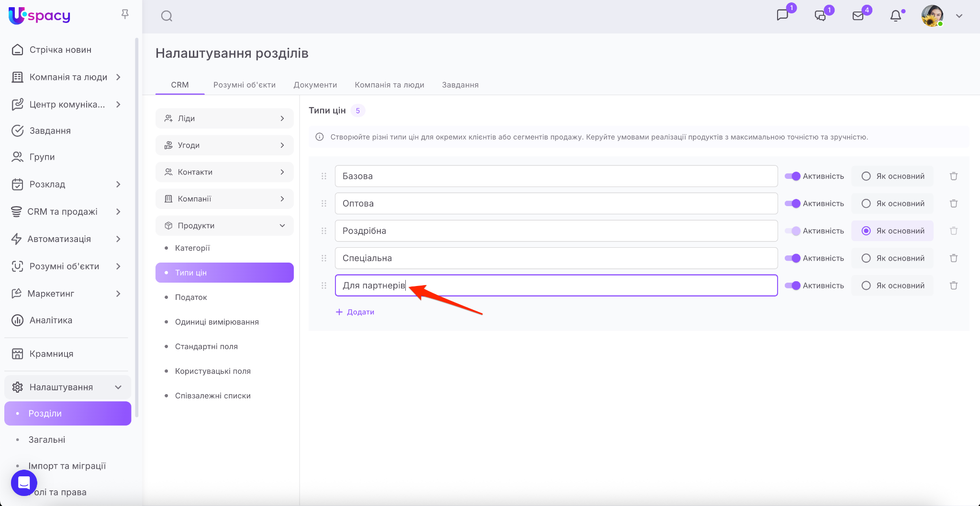Delete the Базова price type

coord(953,176)
